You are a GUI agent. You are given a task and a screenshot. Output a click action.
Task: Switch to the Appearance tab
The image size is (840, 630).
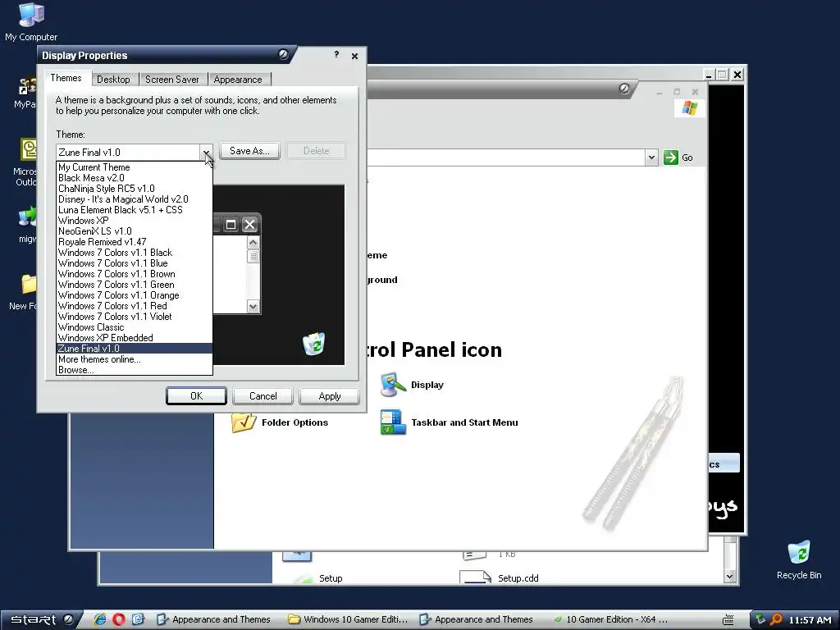[238, 80]
